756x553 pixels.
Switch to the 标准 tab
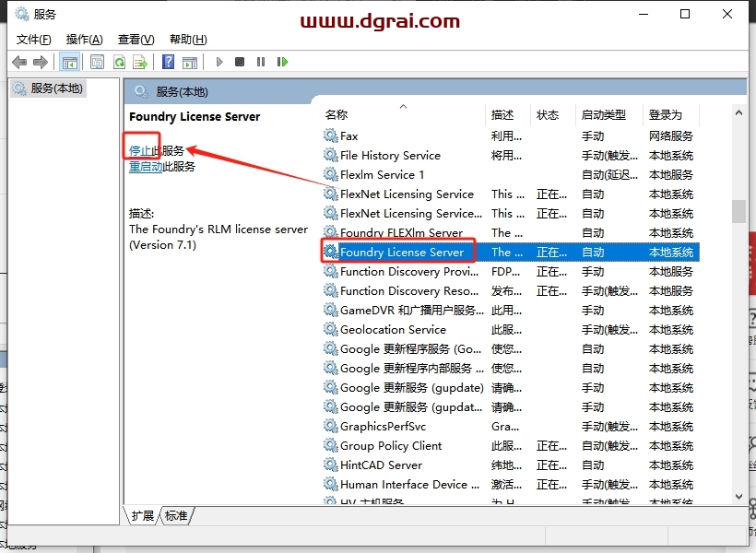pyautogui.click(x=176, y=515)
